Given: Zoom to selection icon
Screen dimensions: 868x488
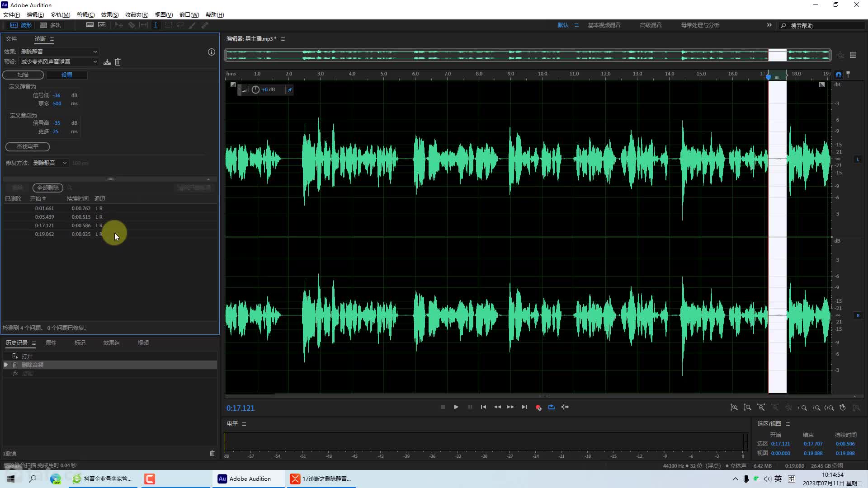Looking at the screenshot, I should 829,408.
